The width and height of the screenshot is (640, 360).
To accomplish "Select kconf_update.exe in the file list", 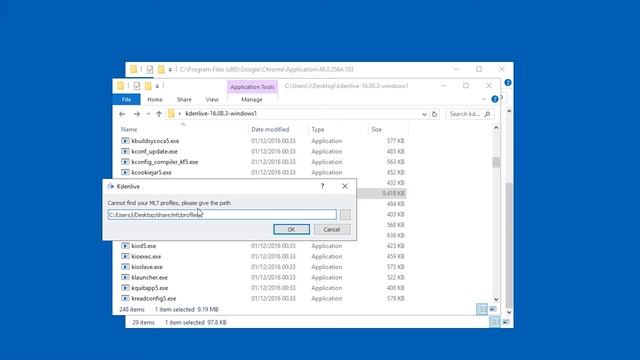I will pyautogui.click(x=154, y=151).
